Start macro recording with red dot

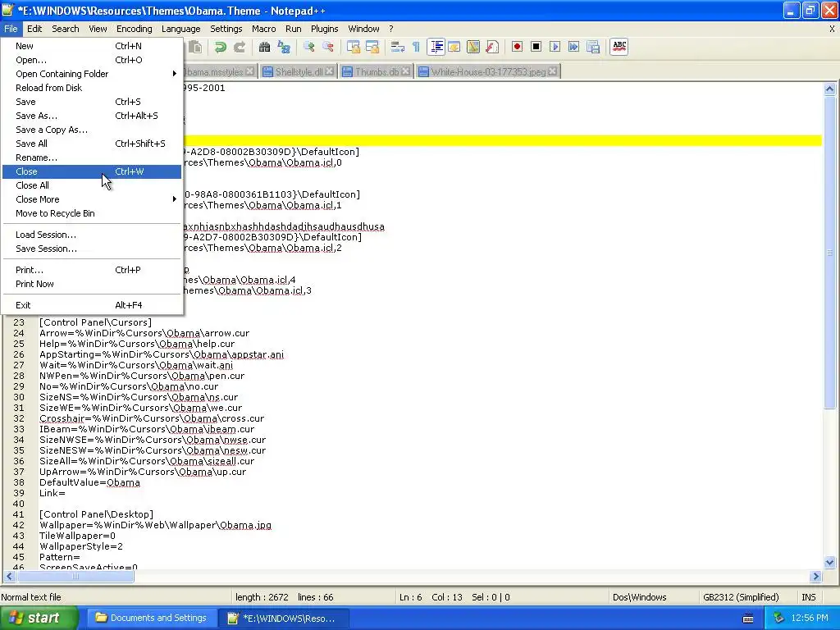point(517,47)
